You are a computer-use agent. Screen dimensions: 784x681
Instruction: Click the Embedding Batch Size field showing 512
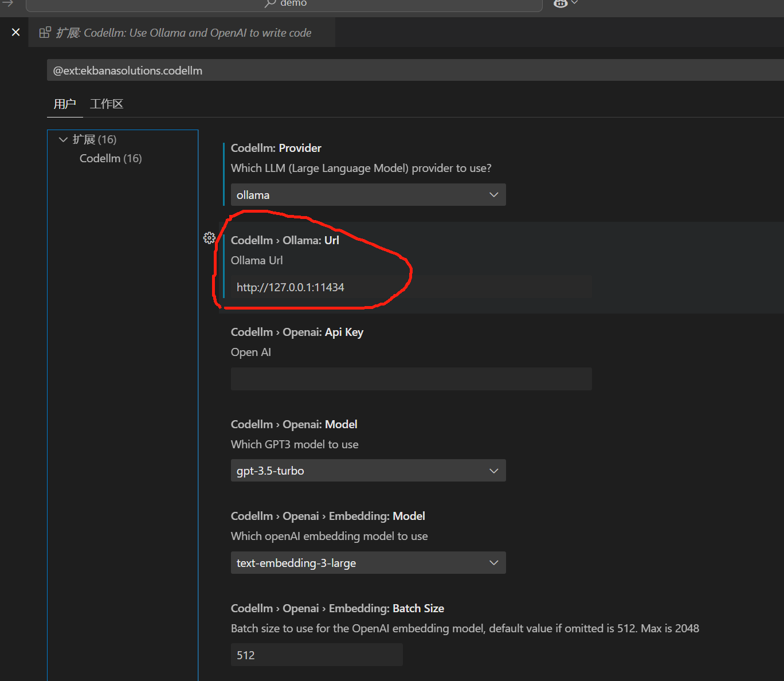317,655
